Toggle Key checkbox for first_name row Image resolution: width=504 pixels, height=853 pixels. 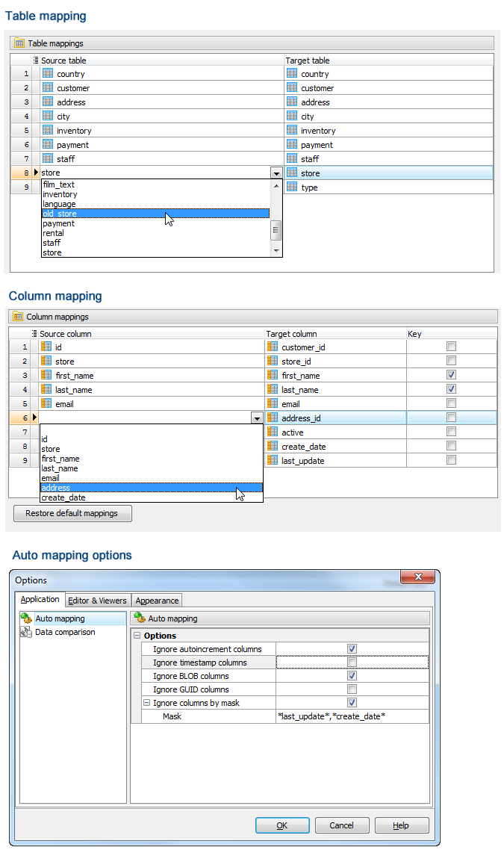(451, 375)
